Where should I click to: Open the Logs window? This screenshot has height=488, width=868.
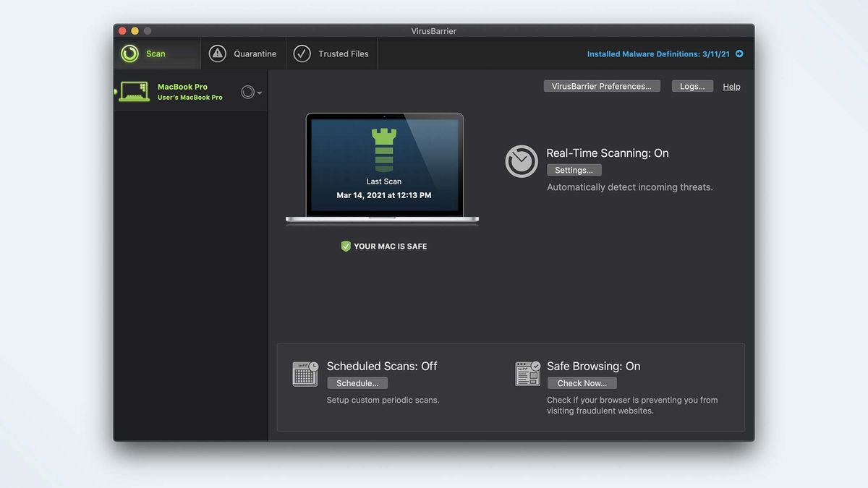coord(692,85)
